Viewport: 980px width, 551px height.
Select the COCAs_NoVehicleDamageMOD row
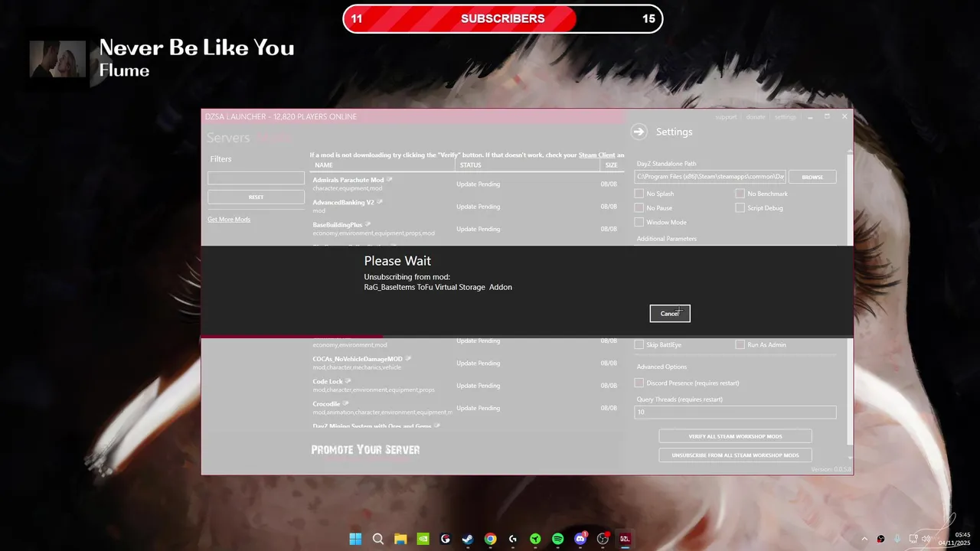tap(467, 363)
